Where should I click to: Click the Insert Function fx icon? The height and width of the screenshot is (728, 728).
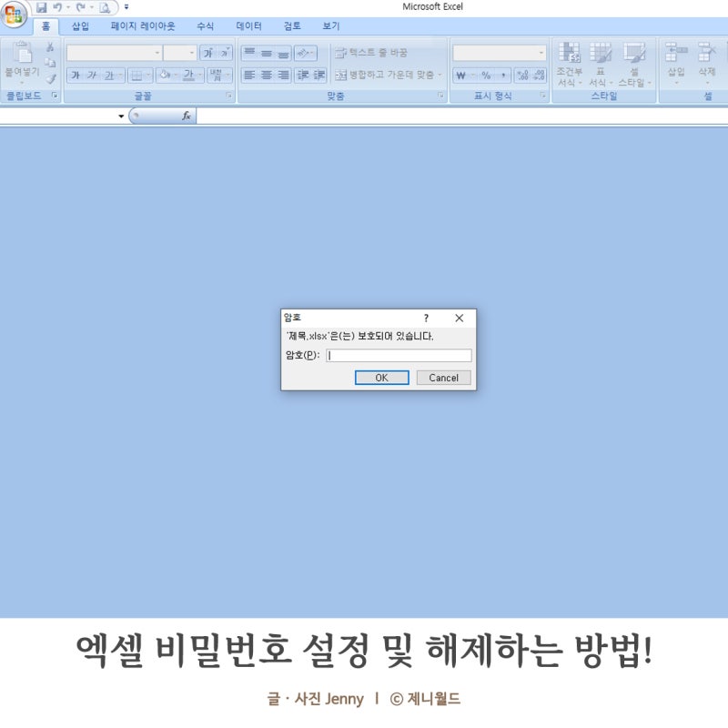tap(187, 116)
